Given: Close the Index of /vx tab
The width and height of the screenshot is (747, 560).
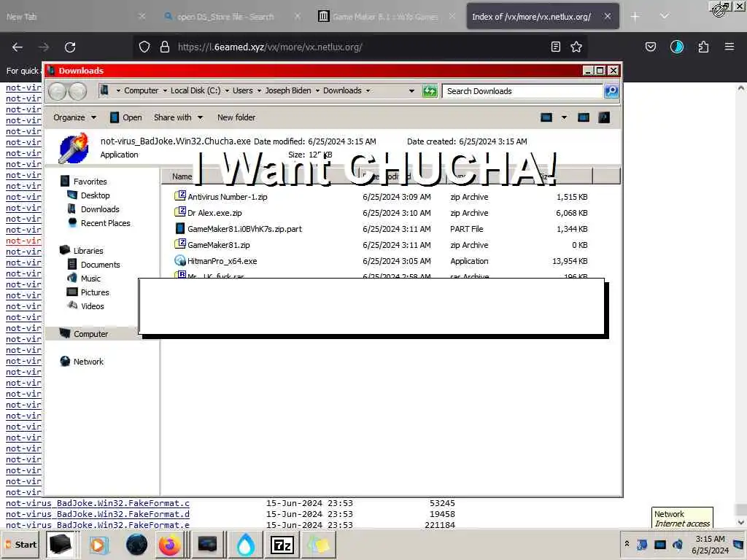Looking at the screenshot, I should [608, 17].
